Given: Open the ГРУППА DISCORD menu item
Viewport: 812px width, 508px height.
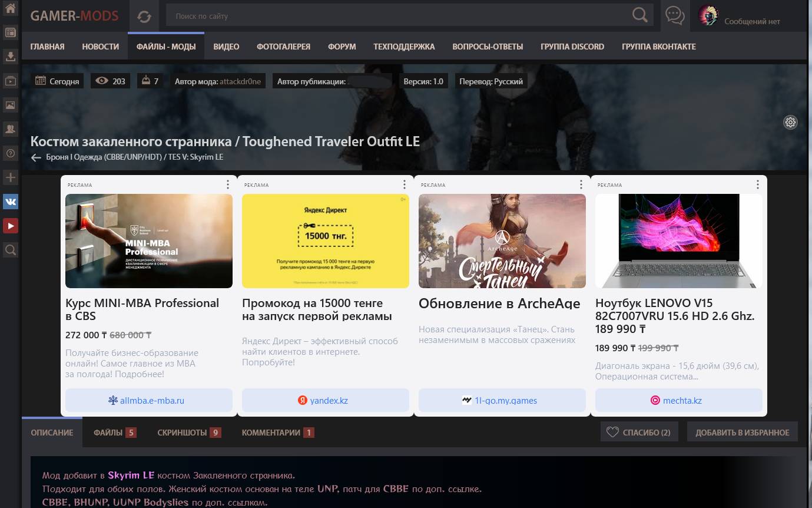Looking at the screenshot, I should (x=572, y=47).
